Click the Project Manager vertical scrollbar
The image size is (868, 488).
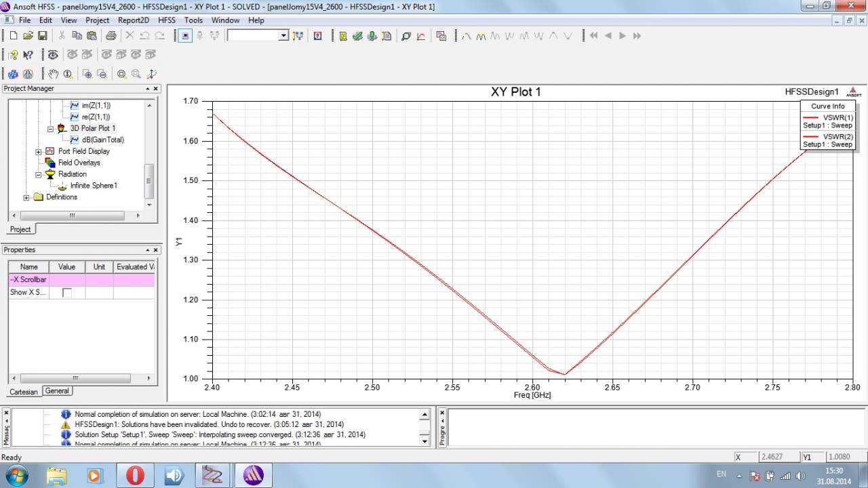pos(149,182)
